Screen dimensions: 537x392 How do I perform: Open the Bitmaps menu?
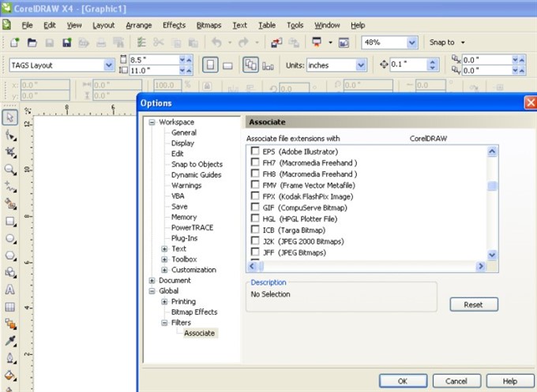click(209, 25)
